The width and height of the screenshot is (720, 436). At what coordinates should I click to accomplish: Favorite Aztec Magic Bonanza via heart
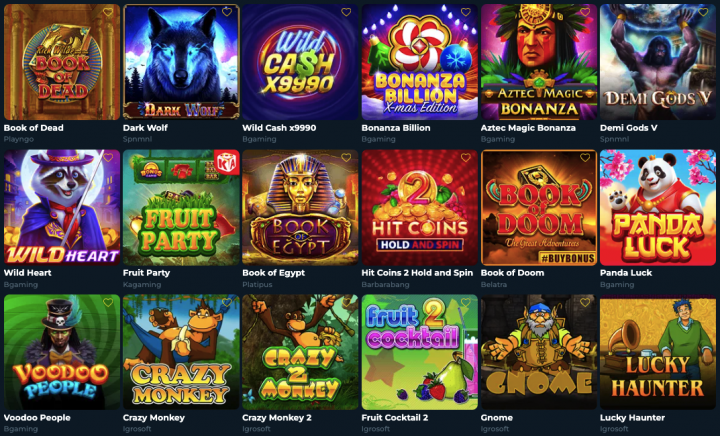(x=585, y=12)
